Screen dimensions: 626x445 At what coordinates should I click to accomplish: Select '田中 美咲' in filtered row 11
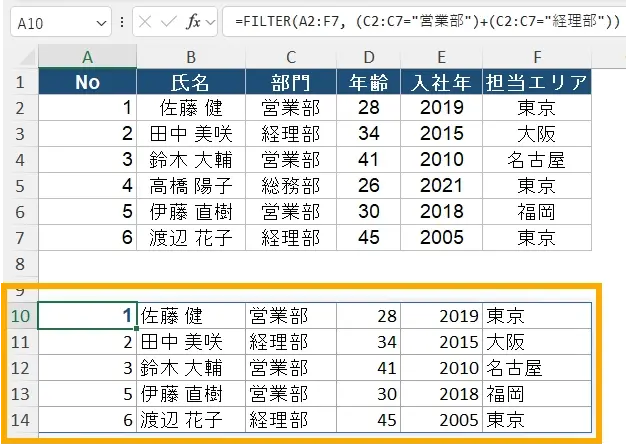tap(191, 342)
